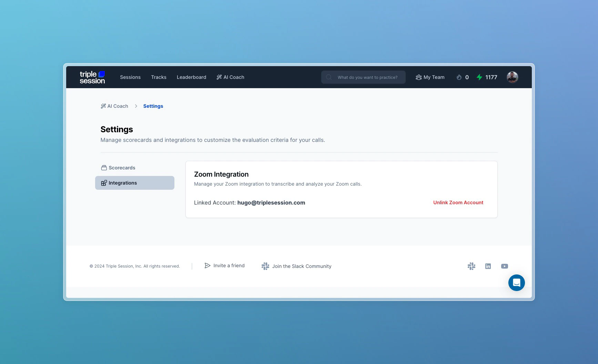Open the Slack social icon in footer corner
Image resolution: width=598 pixels, height=364 pixels.
(x=472, y=266)
